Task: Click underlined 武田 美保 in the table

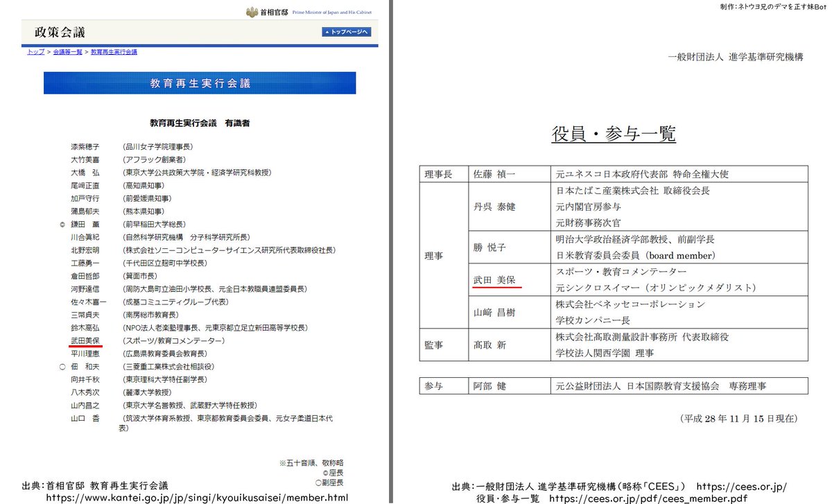Action: 496,279
